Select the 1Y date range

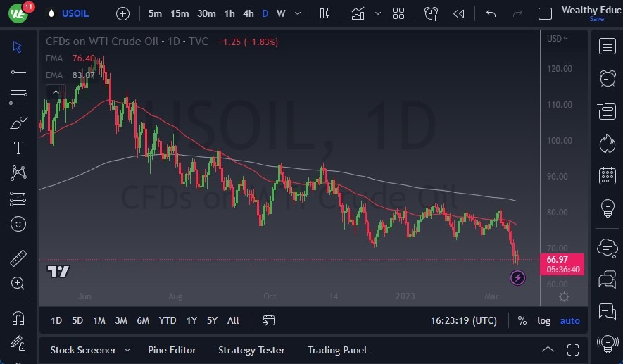(x=191, y=320)
